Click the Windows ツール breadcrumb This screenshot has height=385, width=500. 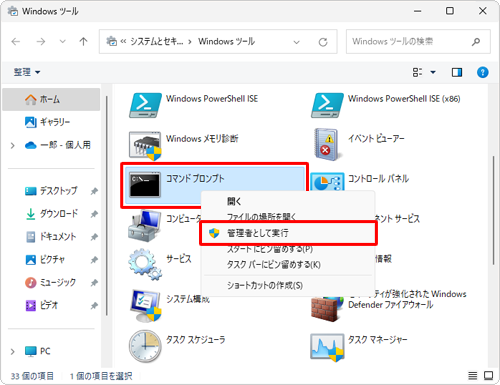226,41
